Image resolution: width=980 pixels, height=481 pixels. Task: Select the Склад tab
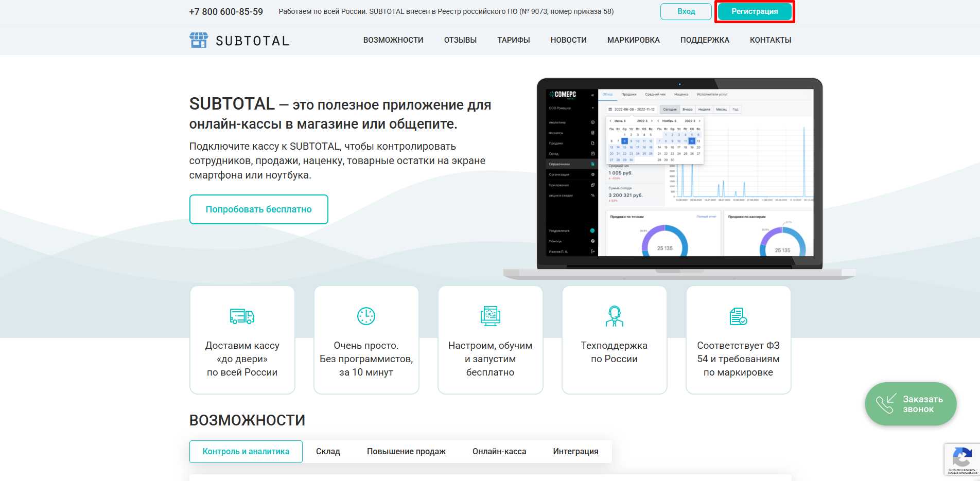coord(328,452)
